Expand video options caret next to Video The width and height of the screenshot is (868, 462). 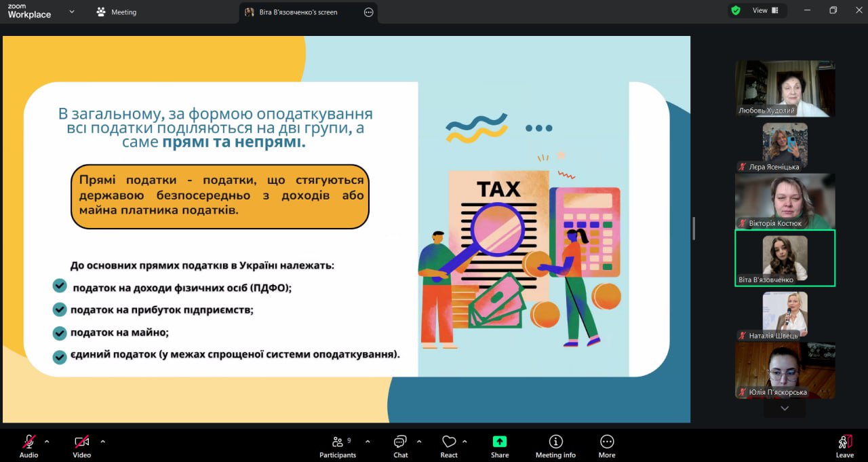click(102, 442)
